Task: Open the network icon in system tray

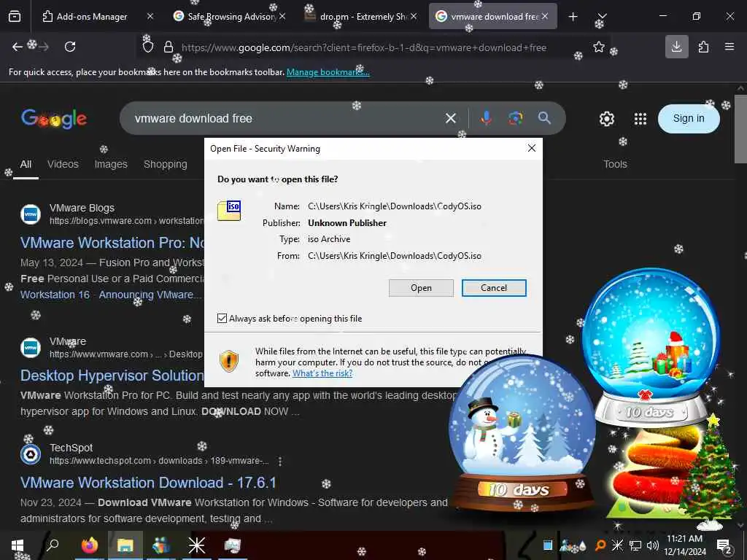Action: pyautogui.click(x=635, y=545)
